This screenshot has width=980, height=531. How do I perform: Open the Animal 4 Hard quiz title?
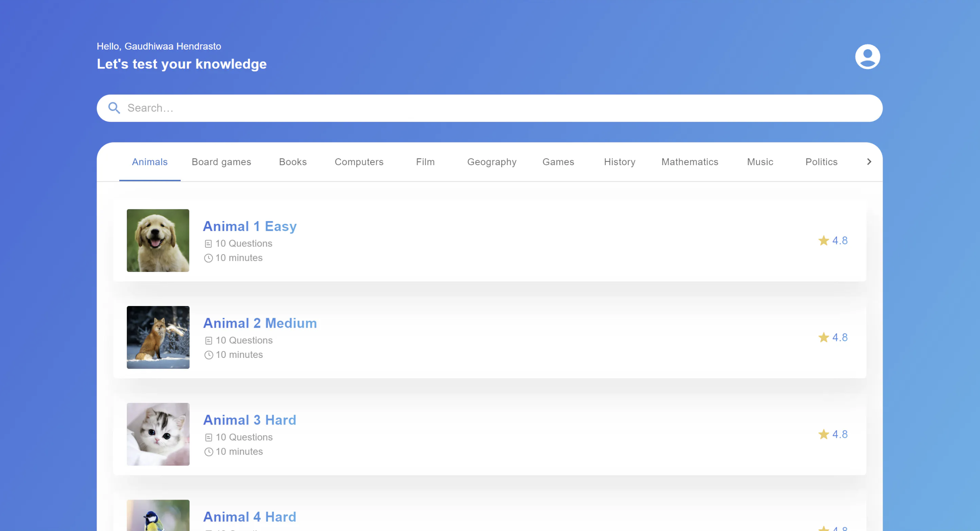(250, 517)
